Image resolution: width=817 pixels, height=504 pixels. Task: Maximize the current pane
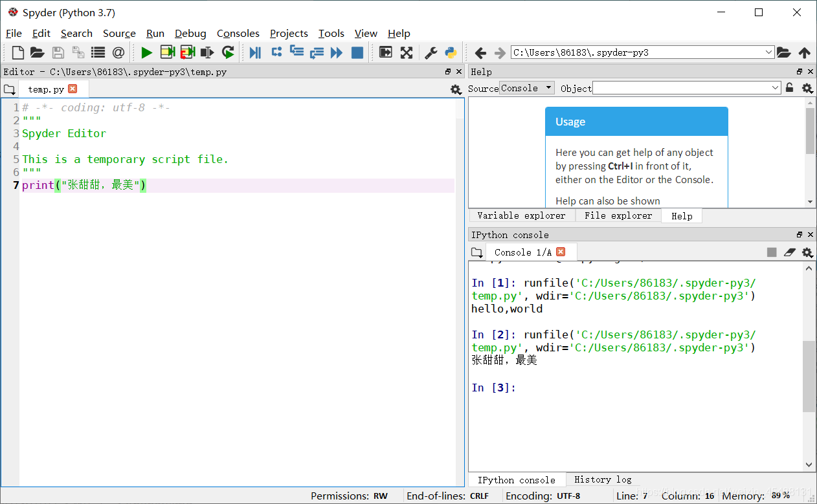point(386,52)
